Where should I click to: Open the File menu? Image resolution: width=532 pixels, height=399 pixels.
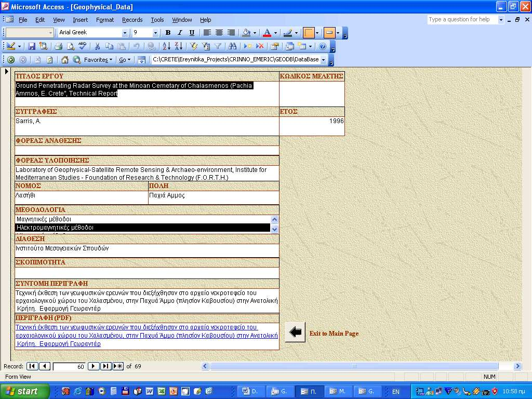23,20
